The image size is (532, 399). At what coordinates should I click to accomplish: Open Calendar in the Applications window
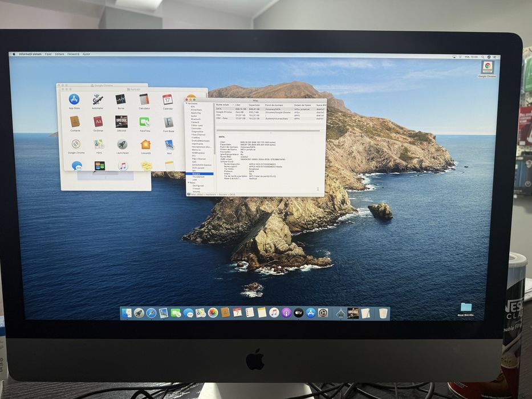168,99
